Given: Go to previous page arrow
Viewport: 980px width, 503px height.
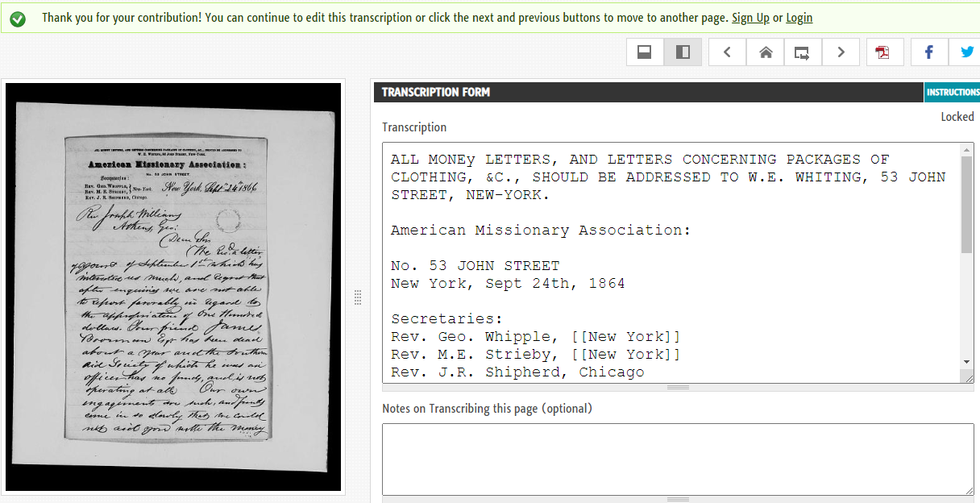Looking at the screenshot, I should click(727, 52).
